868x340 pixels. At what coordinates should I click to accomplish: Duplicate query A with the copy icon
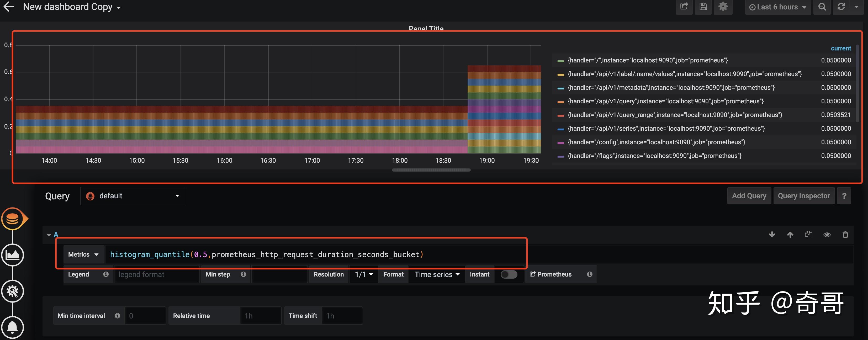pos(808,235)
